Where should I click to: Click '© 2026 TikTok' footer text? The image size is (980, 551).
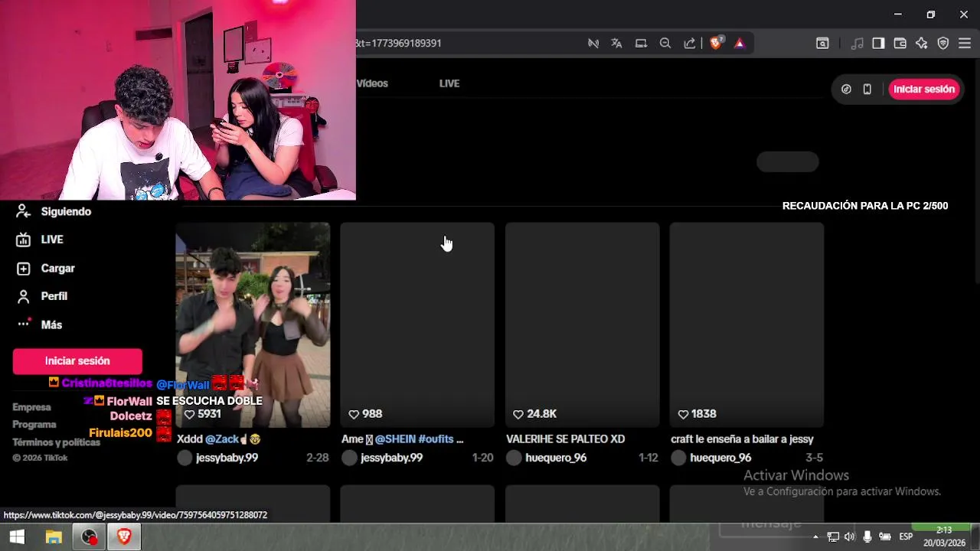(x=40, y=458)
